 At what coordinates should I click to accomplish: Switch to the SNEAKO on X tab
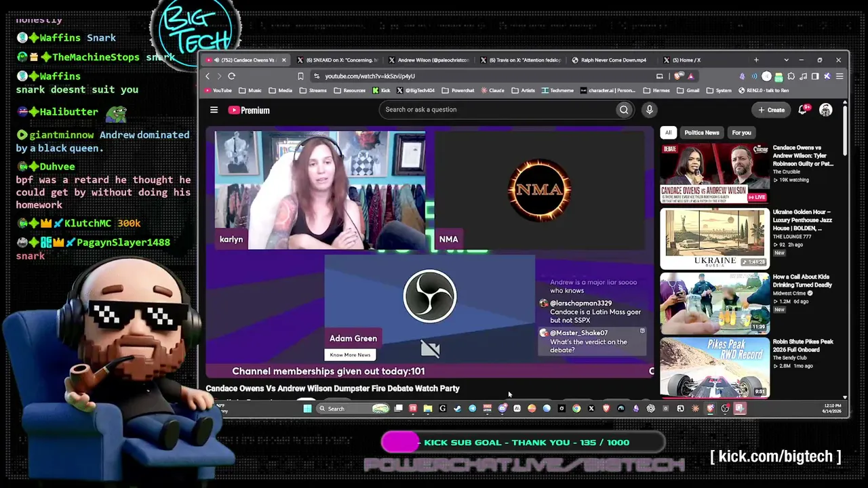click(338, 60)
